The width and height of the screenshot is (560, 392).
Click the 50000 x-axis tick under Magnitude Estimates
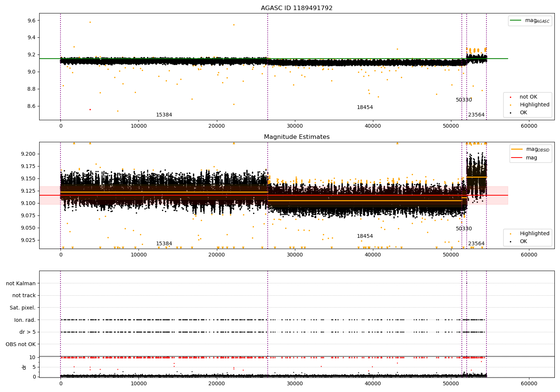click(451, 255)
